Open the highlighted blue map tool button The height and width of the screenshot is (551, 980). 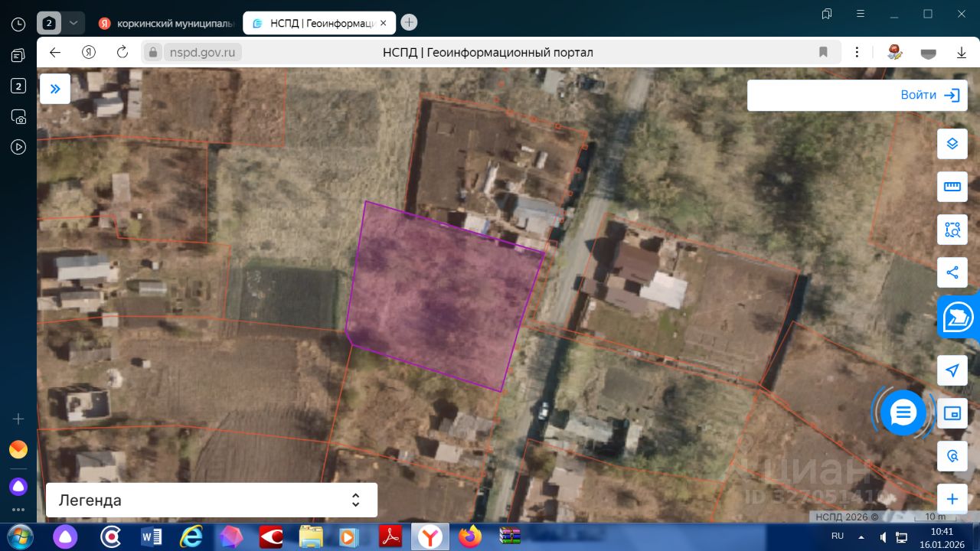pyautogui.click(x=959, y=317)
